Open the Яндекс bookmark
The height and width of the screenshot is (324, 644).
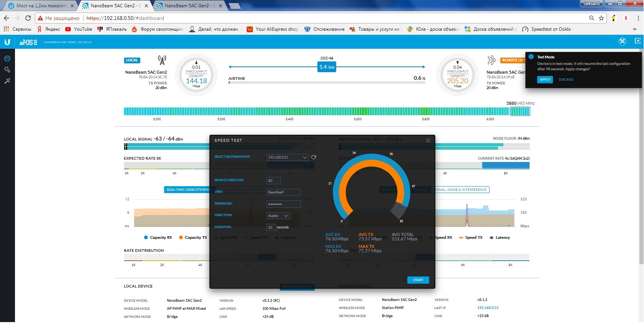tap(48, 29)
